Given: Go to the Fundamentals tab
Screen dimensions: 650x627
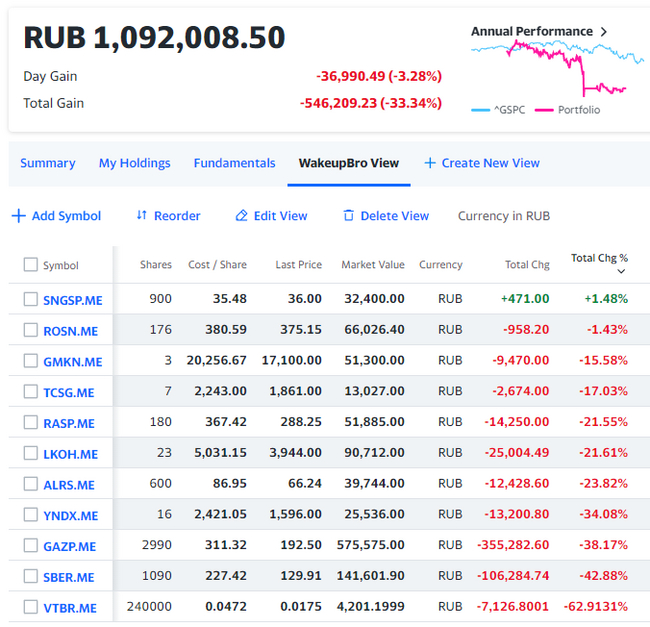Looking at the screenshot, I should [234, 163].
